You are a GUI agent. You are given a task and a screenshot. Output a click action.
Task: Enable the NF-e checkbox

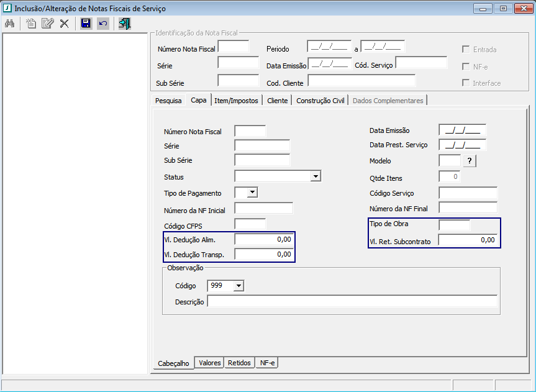465,66
